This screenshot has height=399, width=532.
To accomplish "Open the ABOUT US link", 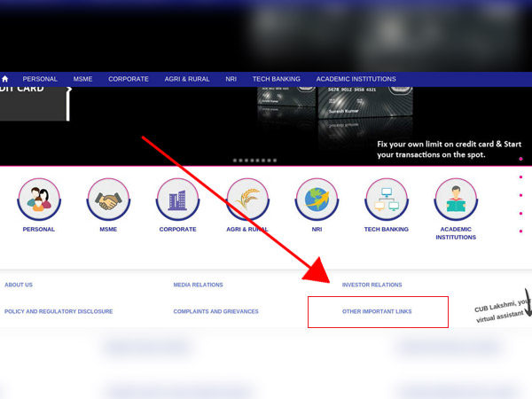I will (19, 285).
